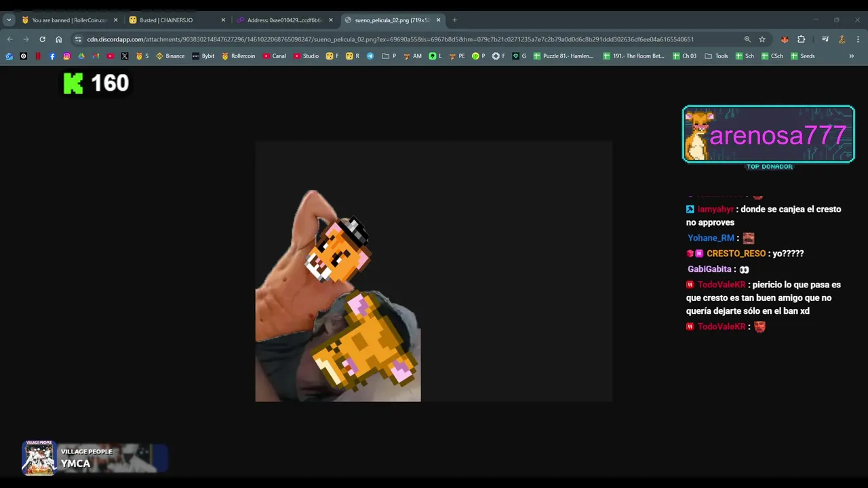Go to the browser home page
Screen dimensions: 868x488
[x=58, y=39]
